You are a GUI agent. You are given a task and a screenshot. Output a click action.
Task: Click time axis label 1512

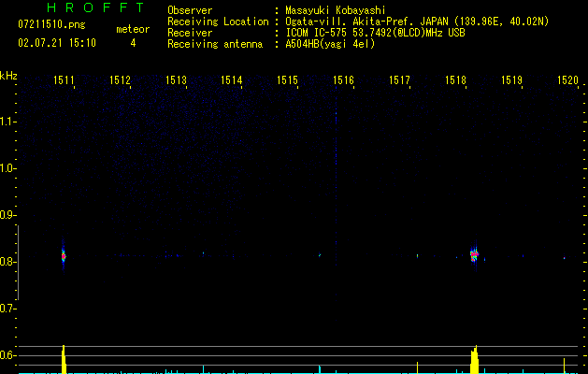(120, 80)
